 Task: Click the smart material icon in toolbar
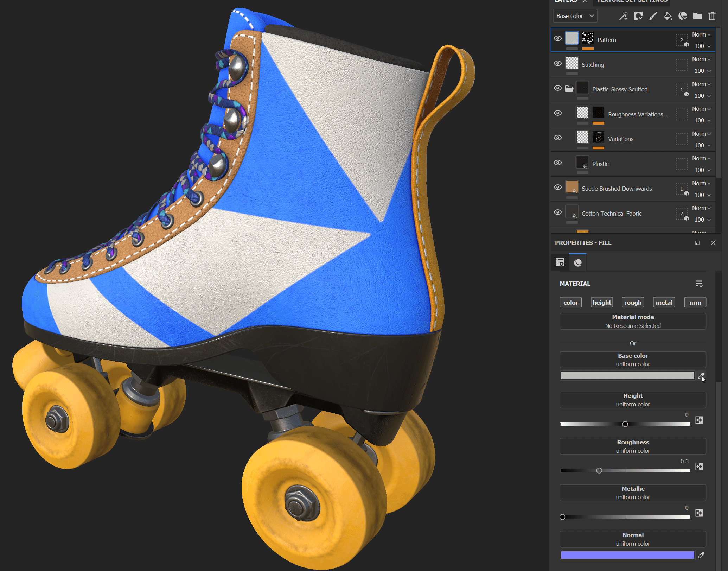point(683,16)
